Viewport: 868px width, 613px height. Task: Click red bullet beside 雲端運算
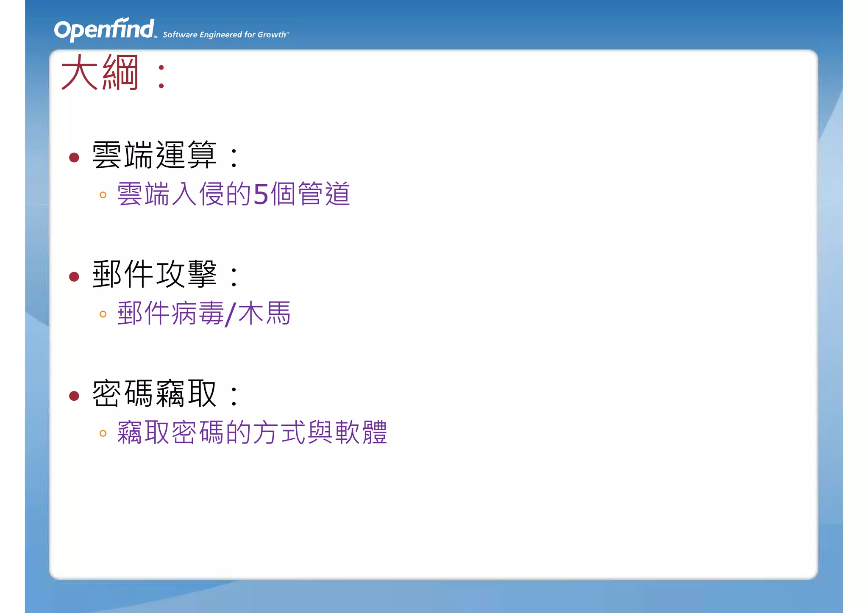click(x=74, y=158)
